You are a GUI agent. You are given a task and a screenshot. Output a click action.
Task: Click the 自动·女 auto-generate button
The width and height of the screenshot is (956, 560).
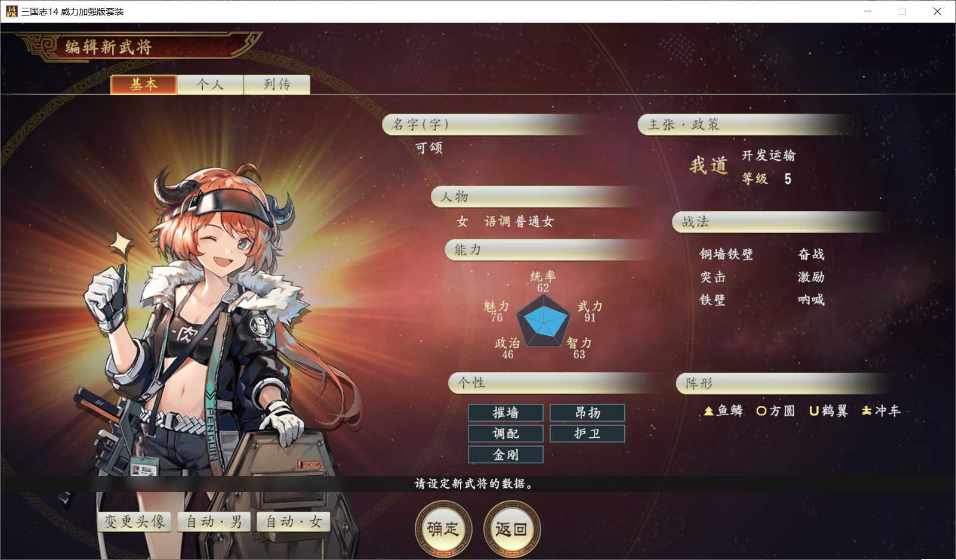pyautogui.click(x=294, y=522)
